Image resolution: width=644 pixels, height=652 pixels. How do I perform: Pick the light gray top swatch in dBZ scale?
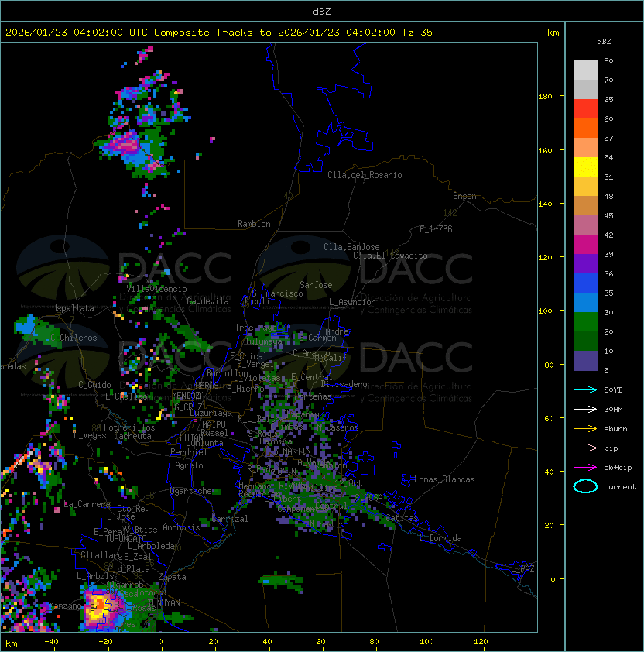pyautogui.click(x=585, y=70)
